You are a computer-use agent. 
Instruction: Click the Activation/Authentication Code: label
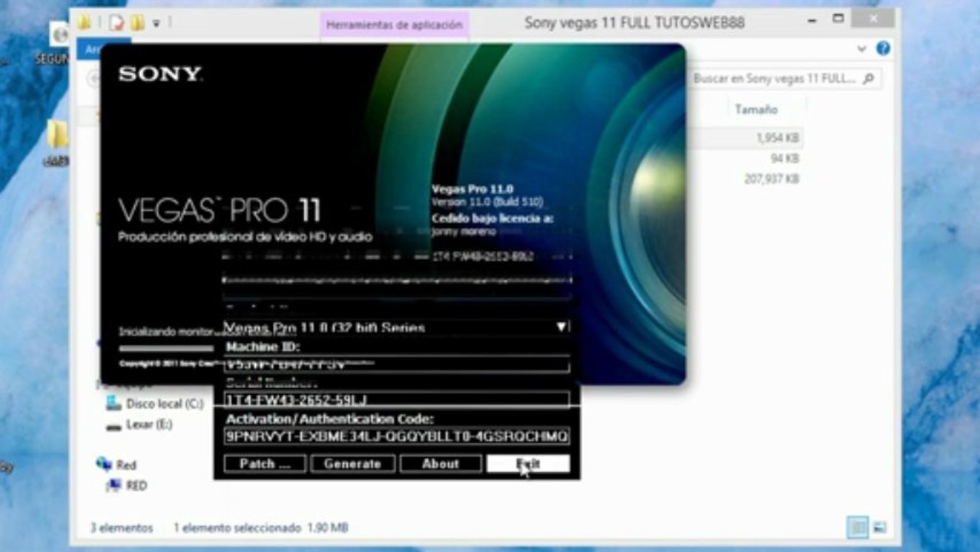pyautogui.click(x=329, y=419)
